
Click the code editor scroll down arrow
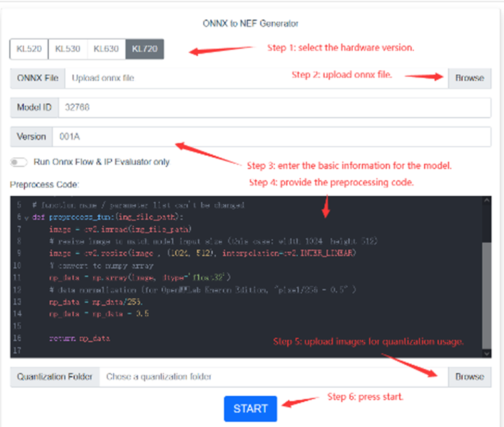pyautogui.click(x=487, y=353)
